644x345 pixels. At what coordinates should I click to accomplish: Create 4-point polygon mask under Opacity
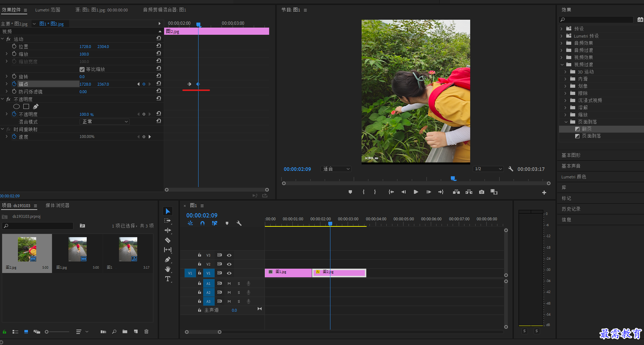pos(26,106)
